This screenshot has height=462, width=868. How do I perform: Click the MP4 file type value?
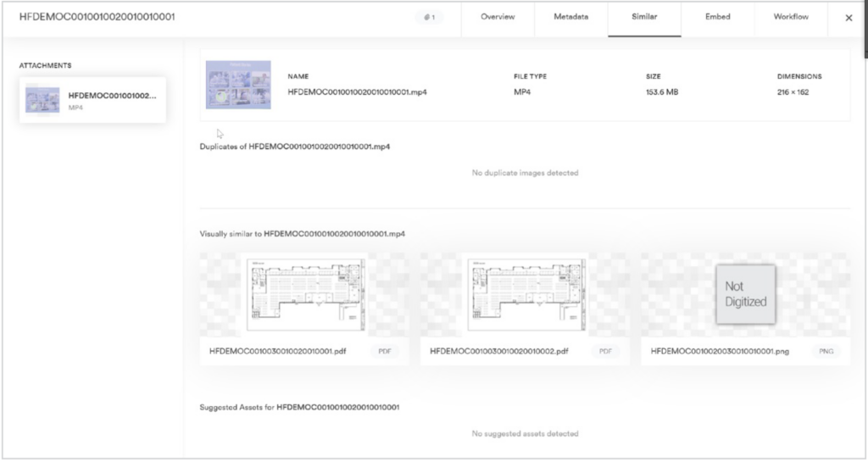(522, 92)
